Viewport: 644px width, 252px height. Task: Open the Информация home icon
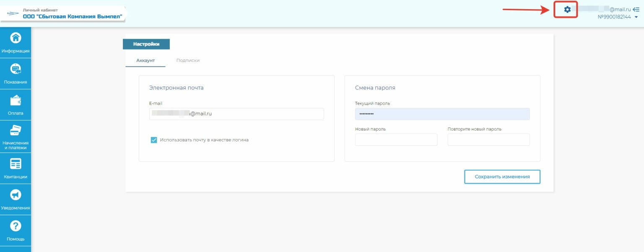(x=16, y=38)
